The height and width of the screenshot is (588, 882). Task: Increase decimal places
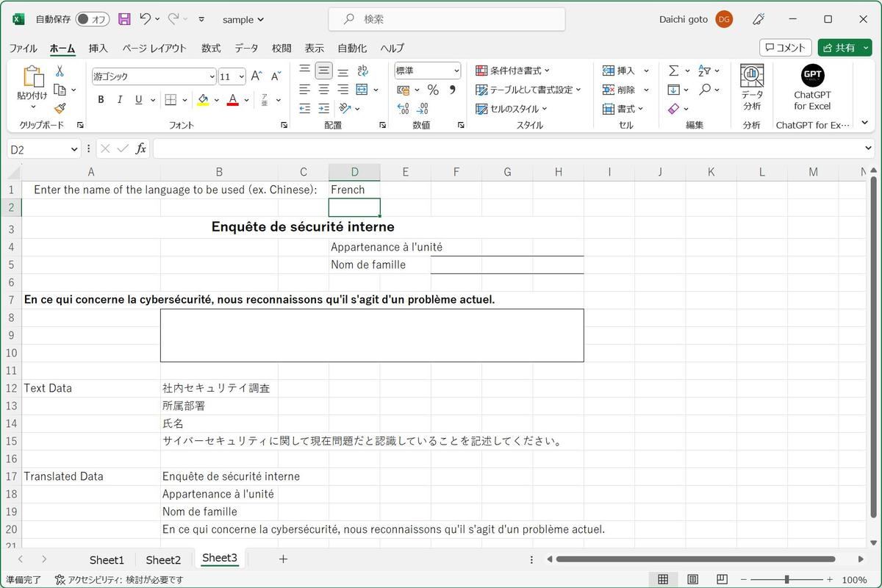point(403,108)
